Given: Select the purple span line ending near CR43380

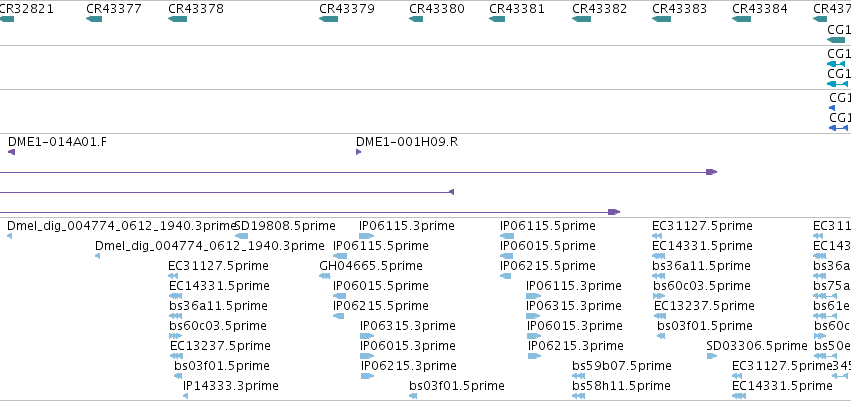Looking at the screenshot, I should click(227, 192).
